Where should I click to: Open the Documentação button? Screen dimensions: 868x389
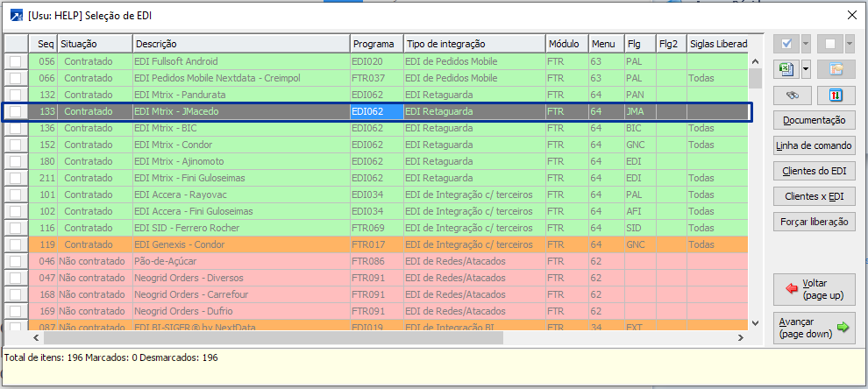pyautogui.click(x=815, y=120)
